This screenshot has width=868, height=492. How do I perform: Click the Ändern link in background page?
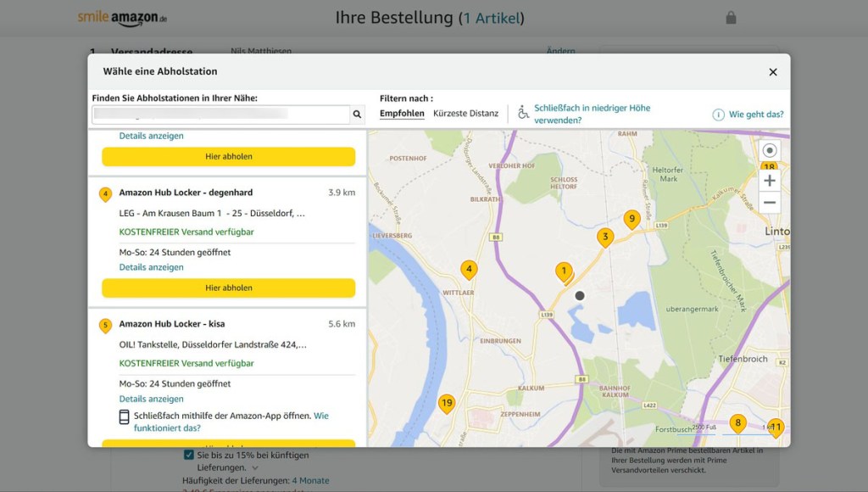pos(561,50)
